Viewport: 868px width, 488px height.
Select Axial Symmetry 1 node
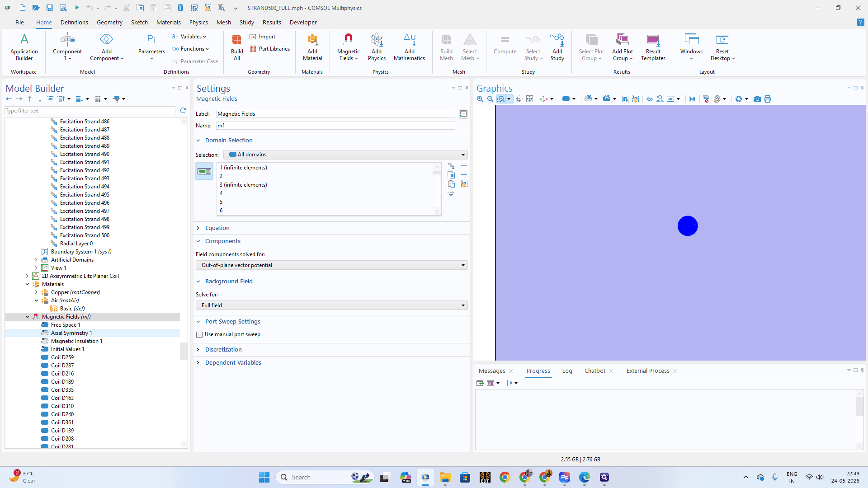71,333
